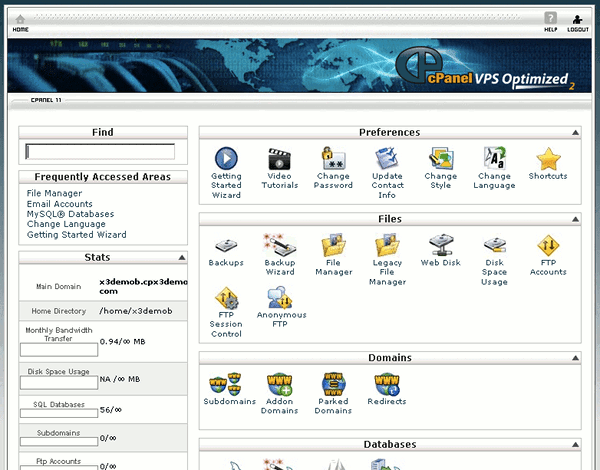Click the Find search input field
The height and width of the screenshot is (470, 600).
coord(100,152)
